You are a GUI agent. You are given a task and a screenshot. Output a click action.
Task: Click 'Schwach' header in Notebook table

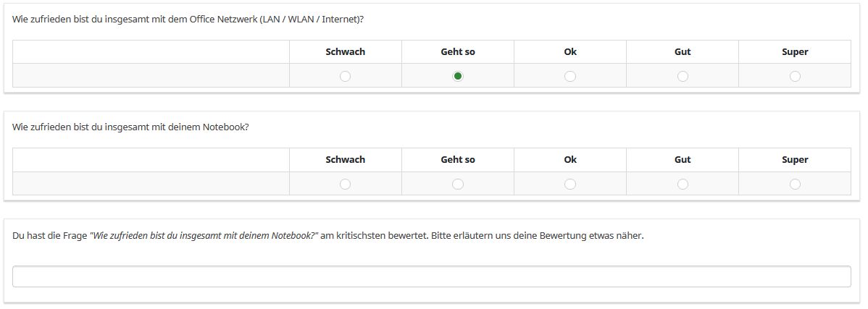coord(346,160)
